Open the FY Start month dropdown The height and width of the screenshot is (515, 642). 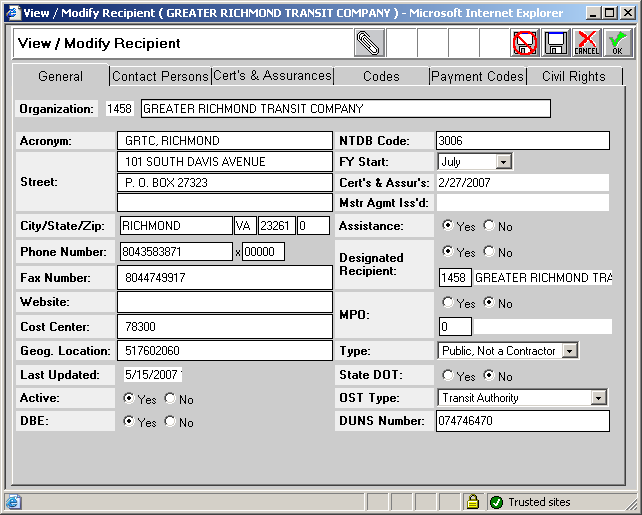pos(504,161)
